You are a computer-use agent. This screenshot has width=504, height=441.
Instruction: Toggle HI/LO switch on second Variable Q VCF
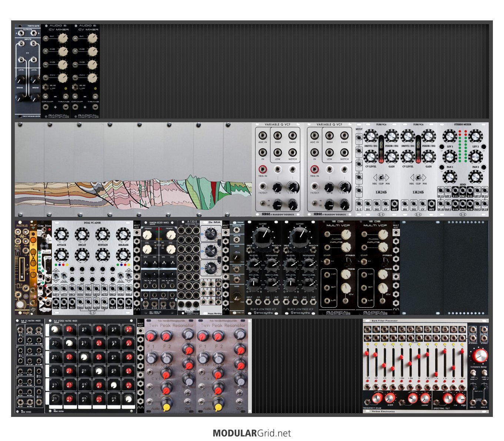(314, 203)
